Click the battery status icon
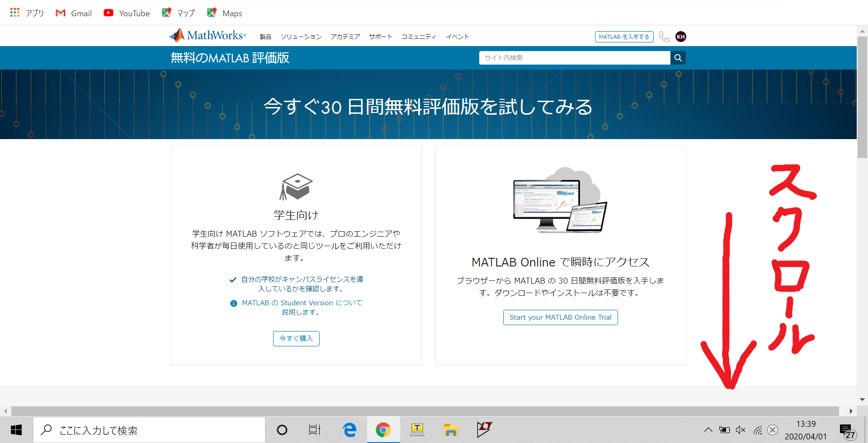 click(x=724, y=430)
